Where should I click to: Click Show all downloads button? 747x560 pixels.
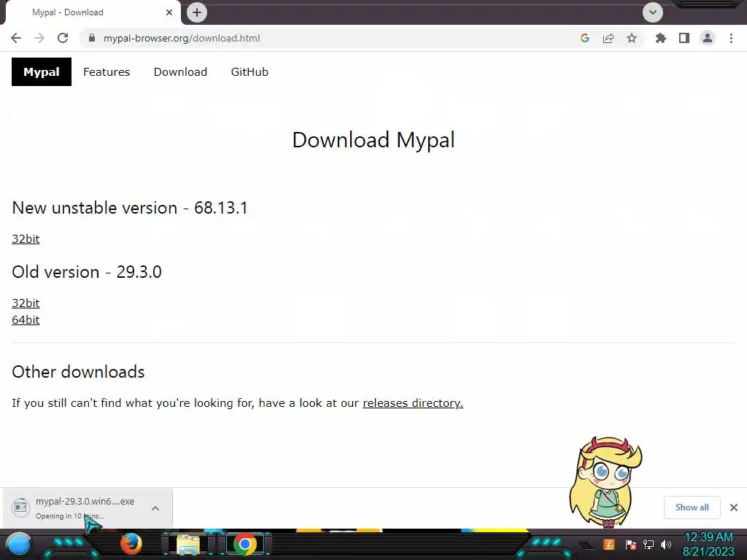tap(692, 507)
